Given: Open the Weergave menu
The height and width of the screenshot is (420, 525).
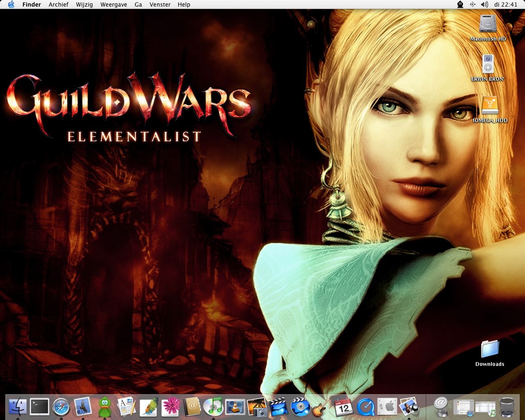Looking at the screenshot, I should pos(114,5).
